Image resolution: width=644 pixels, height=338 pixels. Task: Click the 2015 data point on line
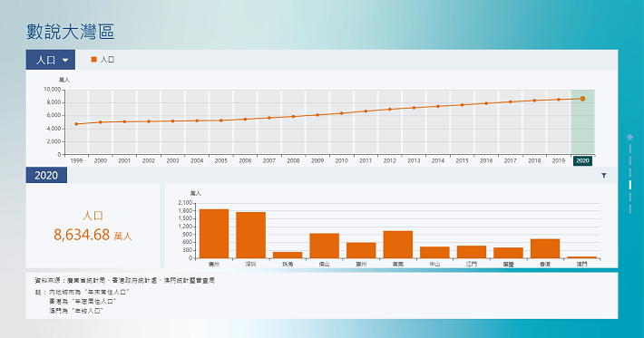click(462, 105)
